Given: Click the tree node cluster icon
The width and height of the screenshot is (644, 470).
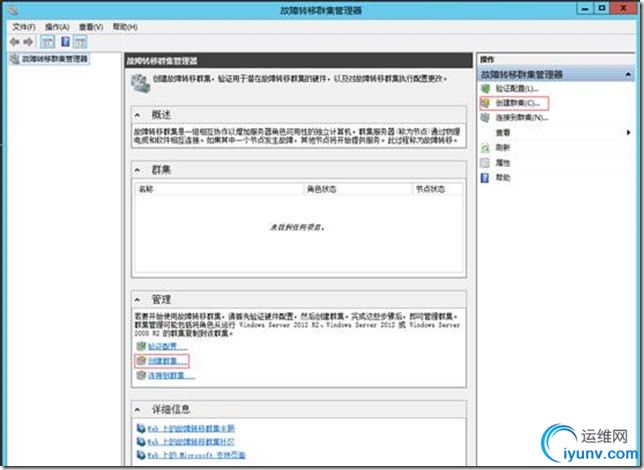Looking at the screenshot, I should [15, 59].
